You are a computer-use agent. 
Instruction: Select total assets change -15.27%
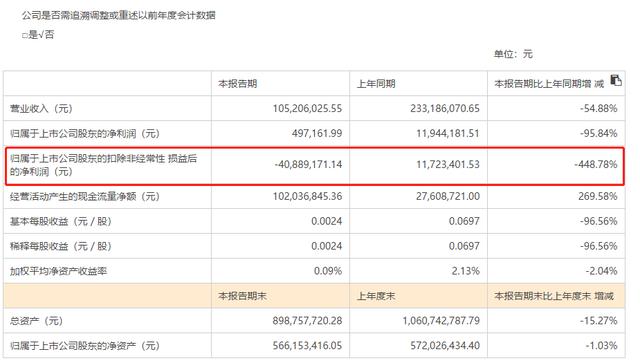pos(598,321)
